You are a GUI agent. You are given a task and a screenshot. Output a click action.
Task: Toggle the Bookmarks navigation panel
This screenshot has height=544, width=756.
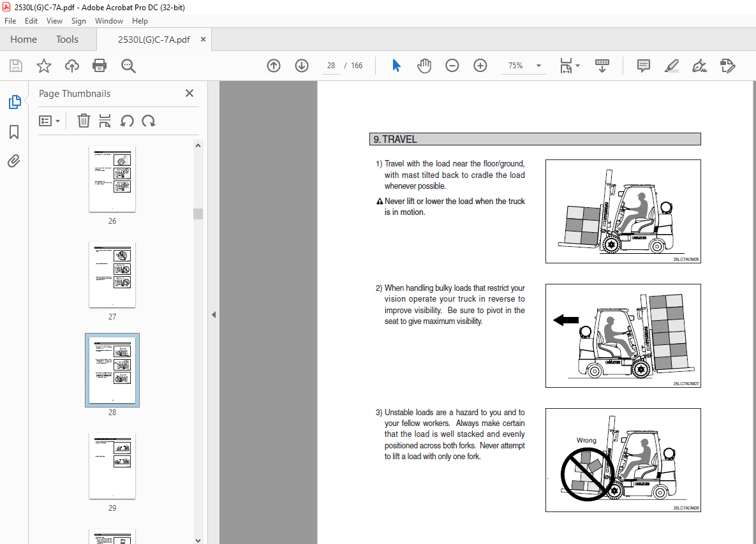pos(14,132)
